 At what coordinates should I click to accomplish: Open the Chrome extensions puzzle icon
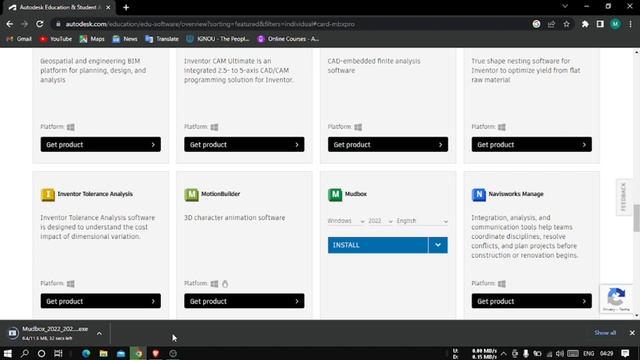coord(585,24)
